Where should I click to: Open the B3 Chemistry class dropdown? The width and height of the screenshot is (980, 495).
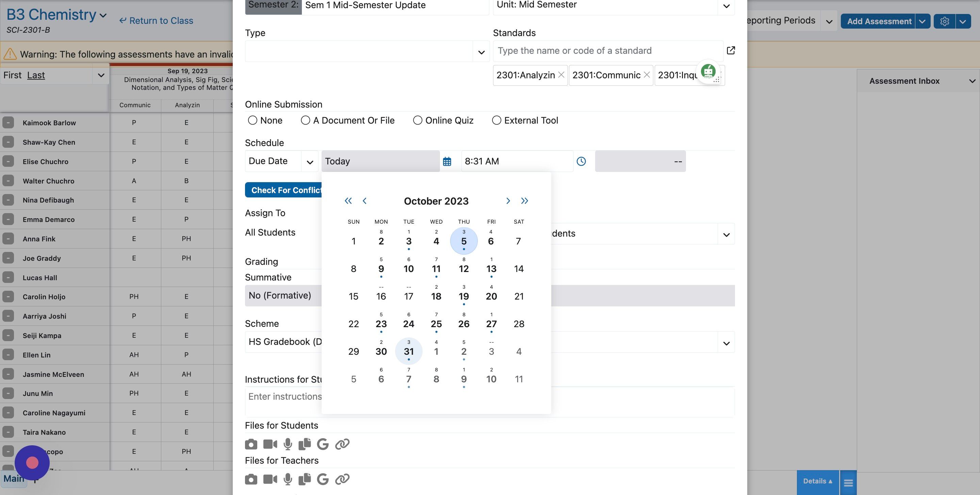click(103, 16)
